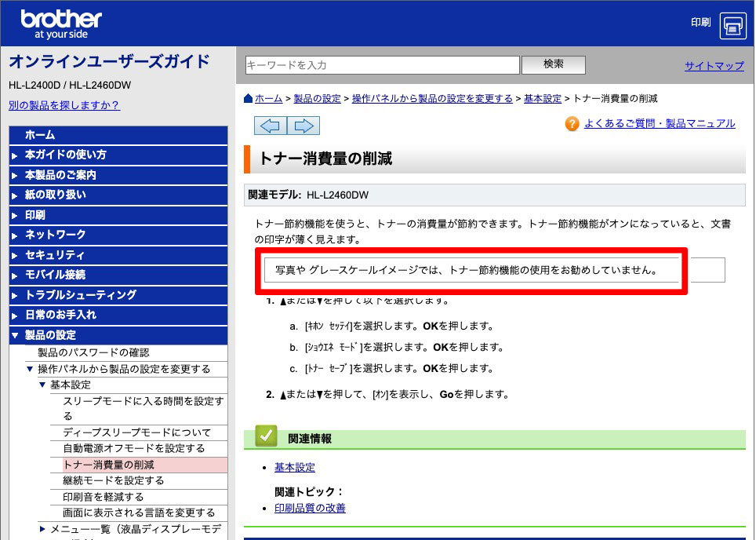Click the home icon in the breadcrumb trail
756x540 pixels.
(248, 98)
